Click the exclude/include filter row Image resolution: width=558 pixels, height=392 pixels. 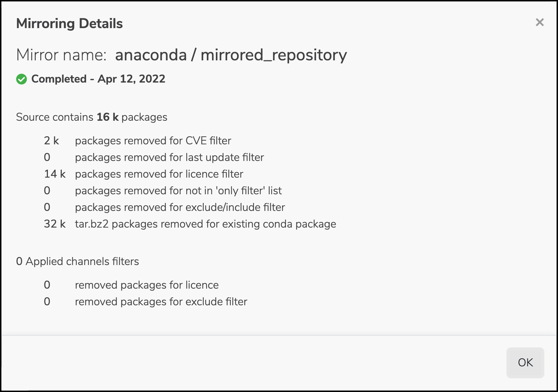tap(164, 207)
